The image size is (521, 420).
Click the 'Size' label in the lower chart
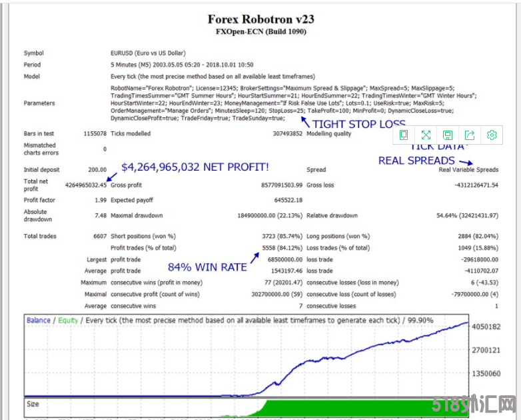point(33,404)
